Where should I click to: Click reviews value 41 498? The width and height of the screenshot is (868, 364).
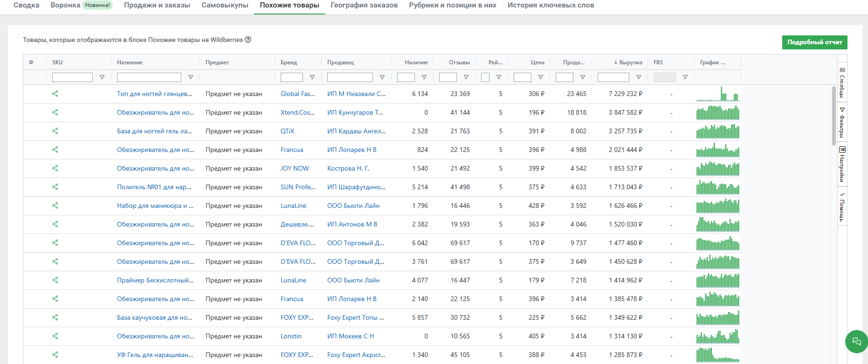460,187
